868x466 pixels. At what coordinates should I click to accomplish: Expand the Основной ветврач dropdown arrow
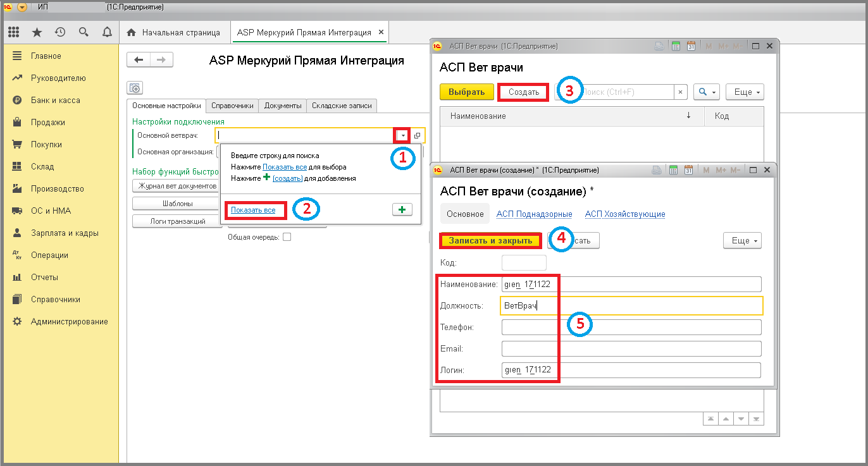[402, 135]
